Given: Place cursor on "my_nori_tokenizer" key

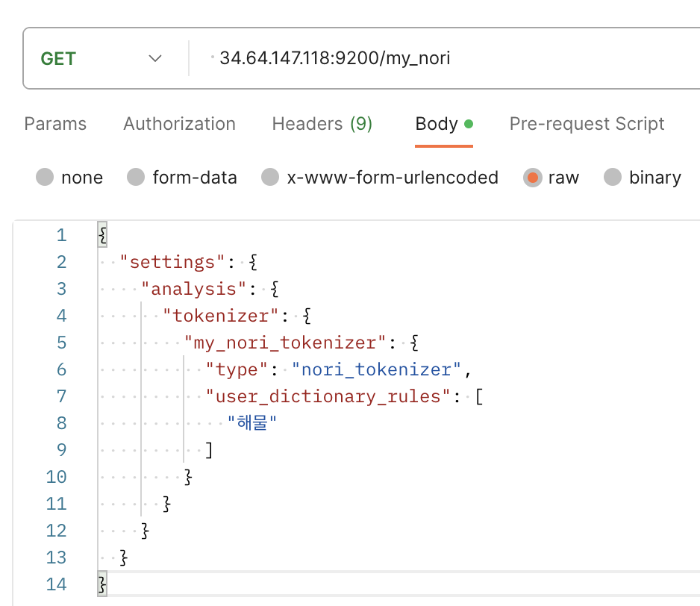Looking at the screenshot, I should (x=283, y=343).
